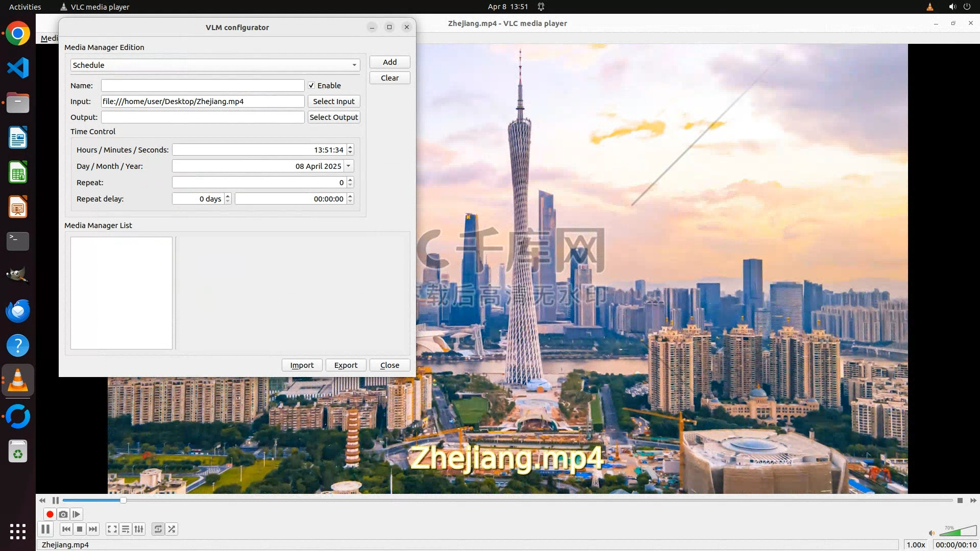Increase the Repeat count with the up arrow
This screenshot has width=980, height=551.
click(350, 180)
